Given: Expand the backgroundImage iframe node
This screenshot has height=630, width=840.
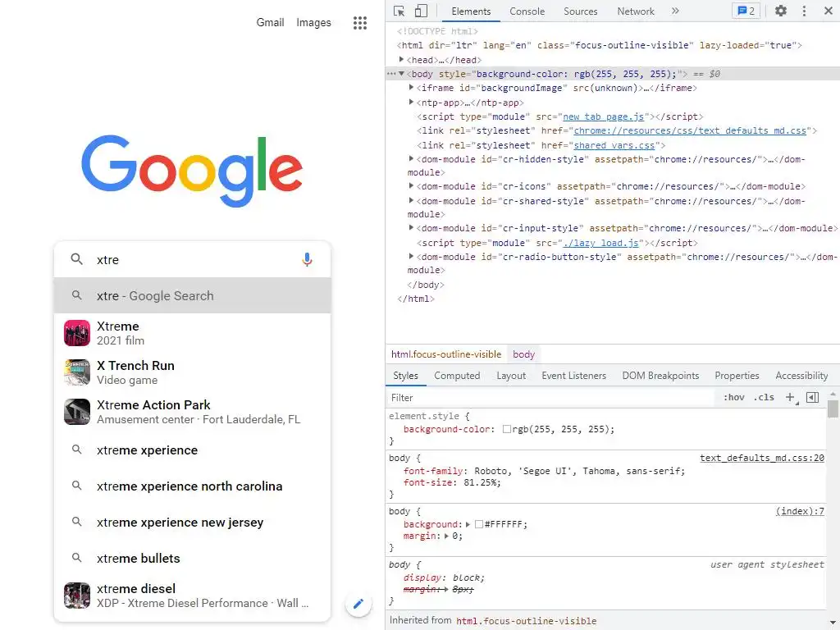Looking at the screenshot, I should [411, 87].
